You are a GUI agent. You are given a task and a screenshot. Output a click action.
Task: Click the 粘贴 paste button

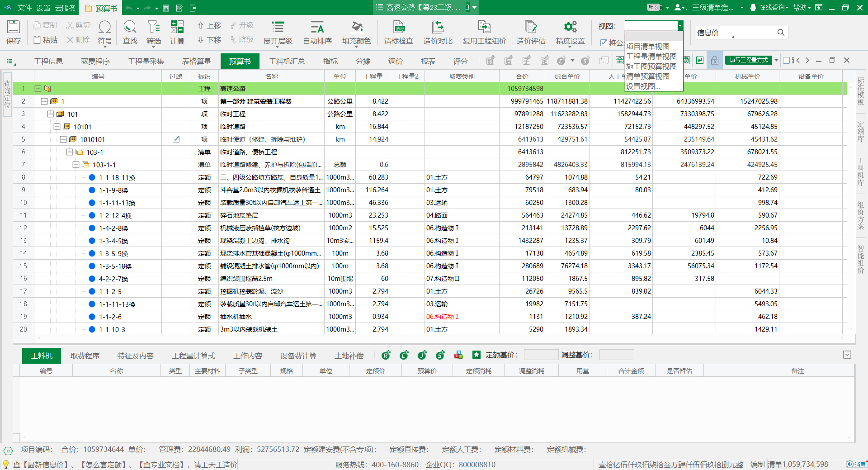tap(46, 40)
